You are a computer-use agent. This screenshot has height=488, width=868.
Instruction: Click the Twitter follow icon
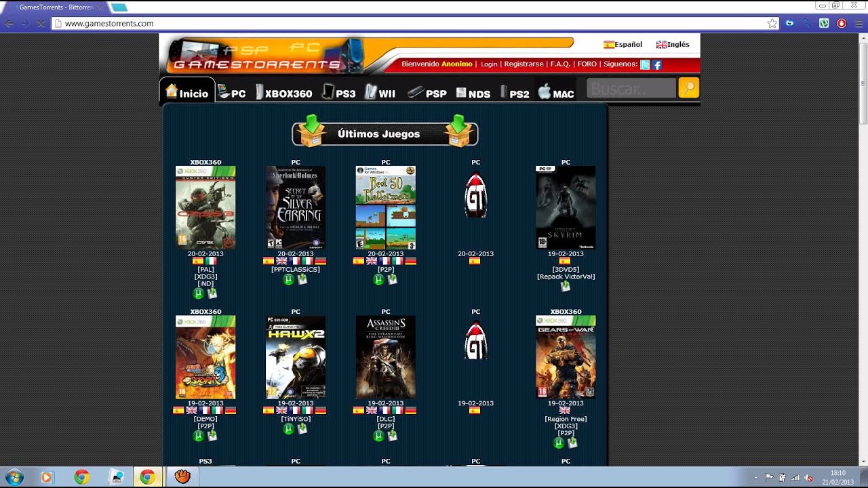645,65
